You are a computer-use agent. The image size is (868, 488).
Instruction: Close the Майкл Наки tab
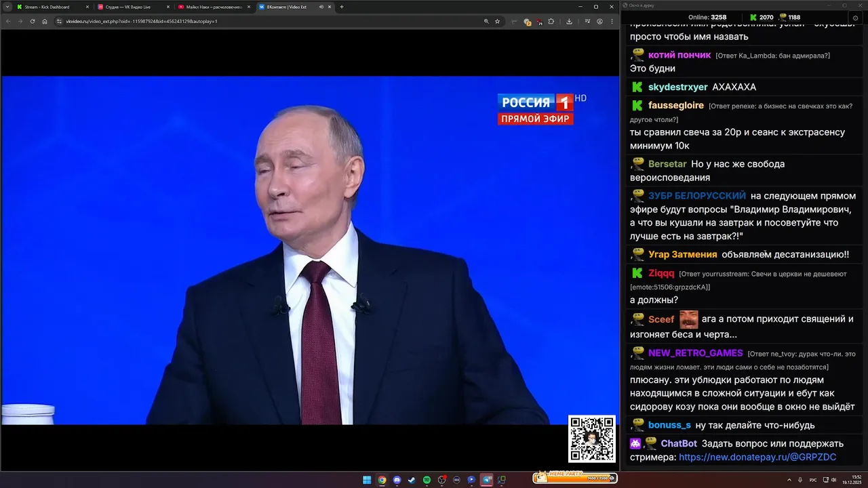point(249,7)
